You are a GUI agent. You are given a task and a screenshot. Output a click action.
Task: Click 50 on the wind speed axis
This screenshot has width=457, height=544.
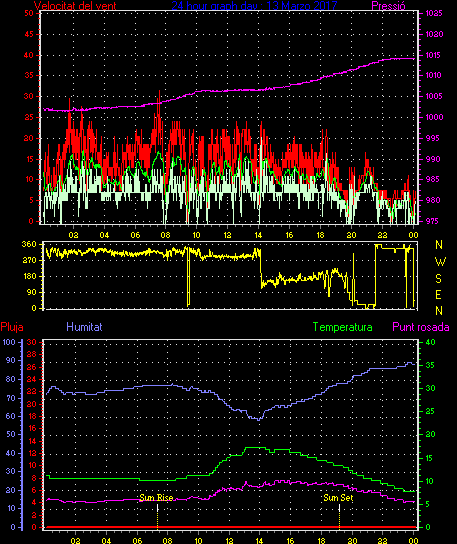[x=29, y=14]
